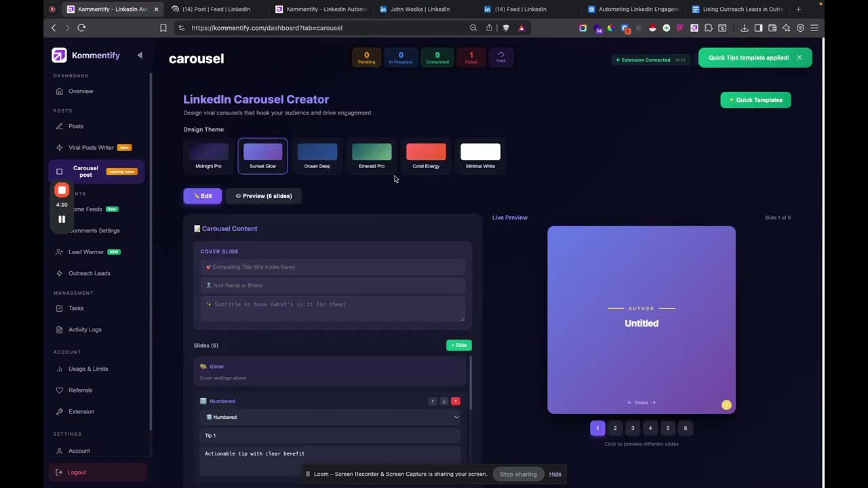Image resolution: width=868 pixels, height=488 pixels.
Task: Open a new browser tab
Action: click(x=798, y=9)
